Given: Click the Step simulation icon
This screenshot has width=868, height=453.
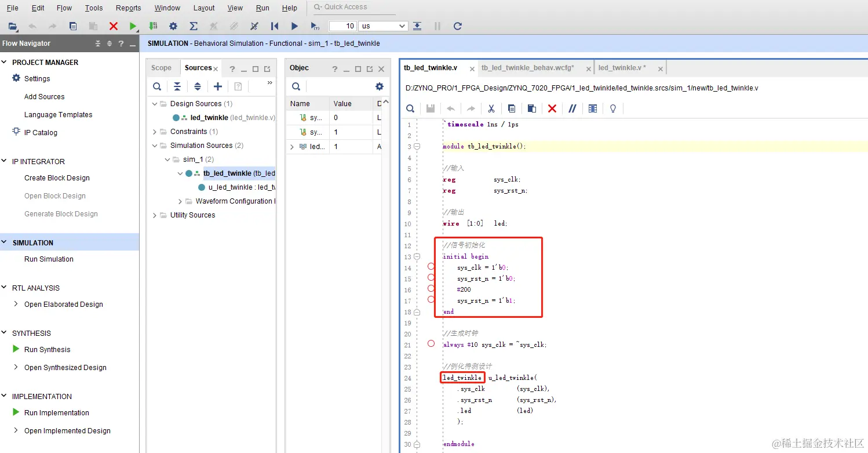Looking at the screenshot, I should pos(417,26).
